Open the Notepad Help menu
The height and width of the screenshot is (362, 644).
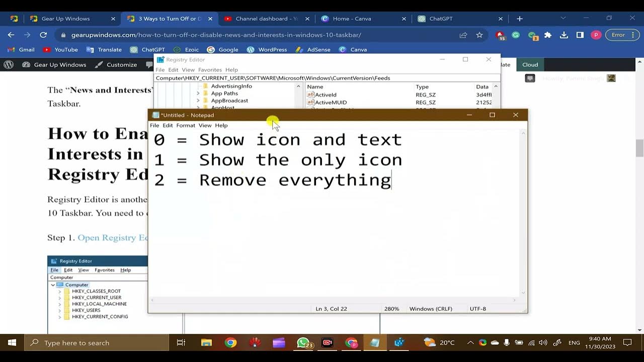221,125
